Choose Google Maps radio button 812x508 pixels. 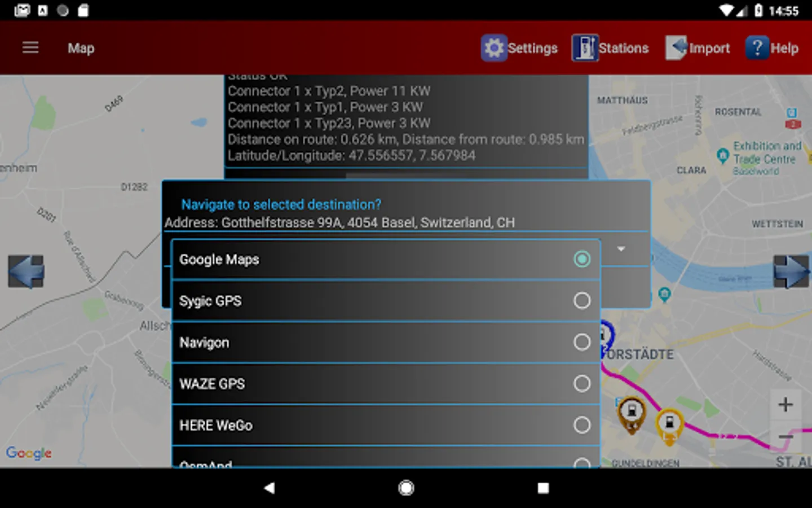coord(582,259)
